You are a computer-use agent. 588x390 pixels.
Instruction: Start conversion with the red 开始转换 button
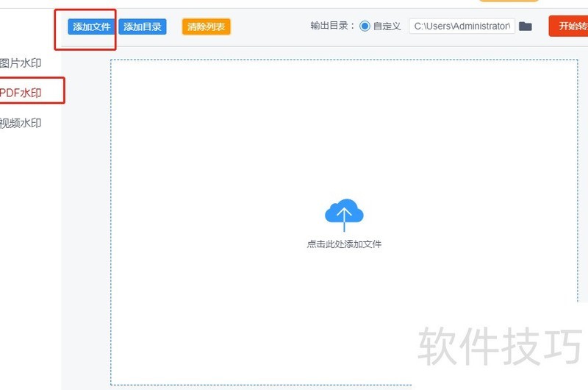(570, 26)
